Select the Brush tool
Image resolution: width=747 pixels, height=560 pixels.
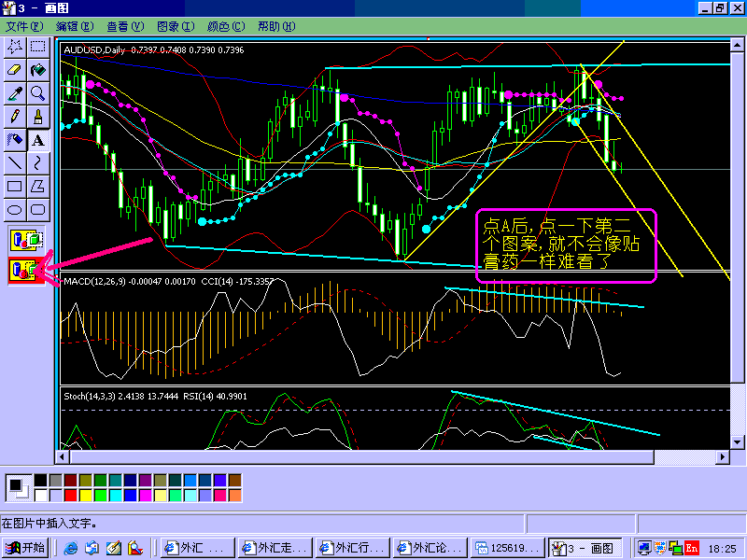coord(38,116)
